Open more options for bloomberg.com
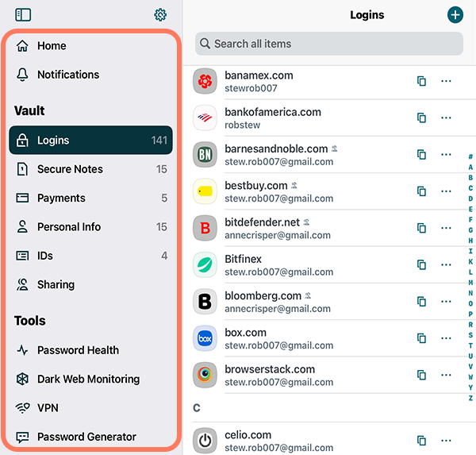 [x=446, y=302]
